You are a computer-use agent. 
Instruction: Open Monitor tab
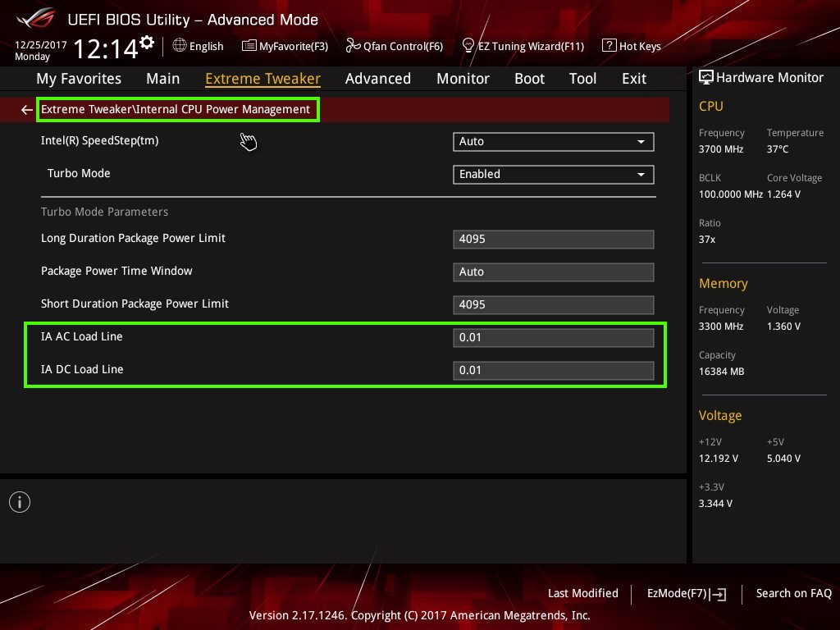pyautogui.click(x=463, y=79)
